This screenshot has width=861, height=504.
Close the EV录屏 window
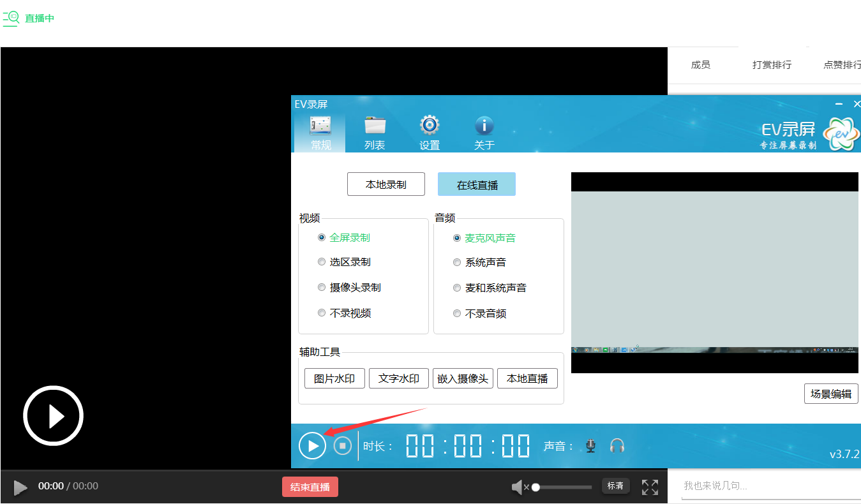pos(857,104)
